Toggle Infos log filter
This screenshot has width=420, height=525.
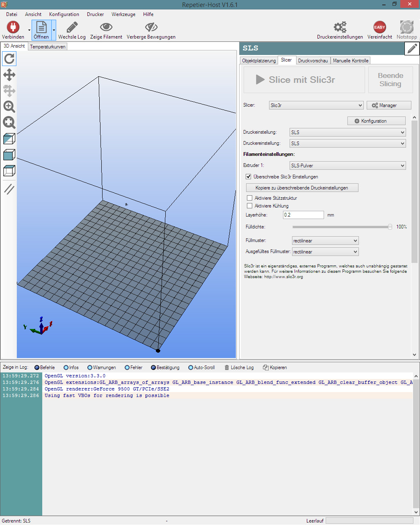[71, 367]
